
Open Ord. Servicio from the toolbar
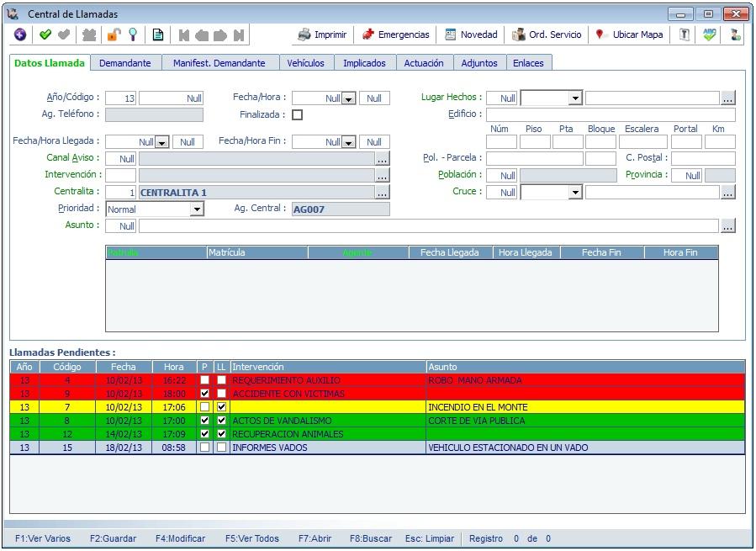[547, 34]
